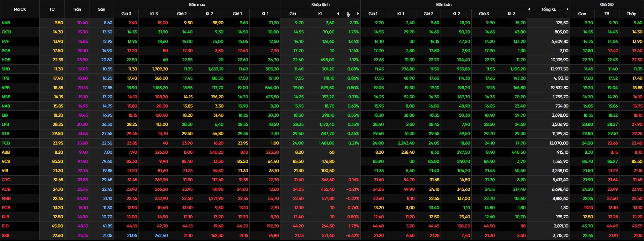
Task: Click BID's floor price 41.85
Action: click(107, 226)
